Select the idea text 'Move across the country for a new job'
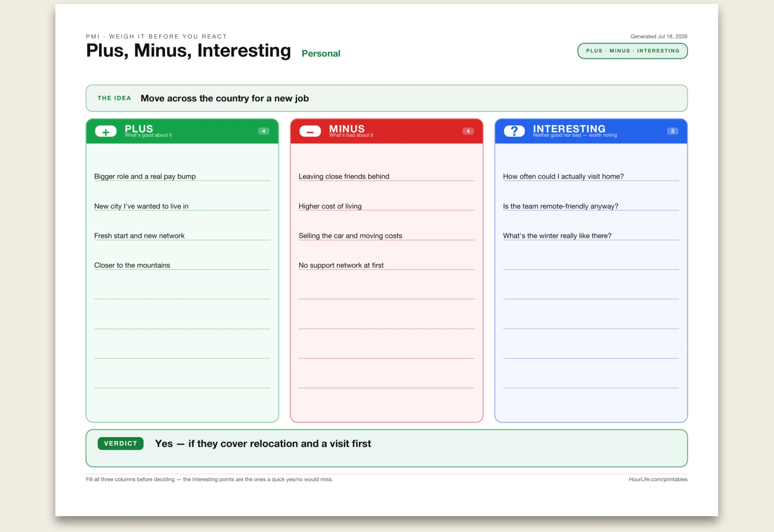Image resolution: width=774 pixels, height=532 pixels. (x=224, y=98)
